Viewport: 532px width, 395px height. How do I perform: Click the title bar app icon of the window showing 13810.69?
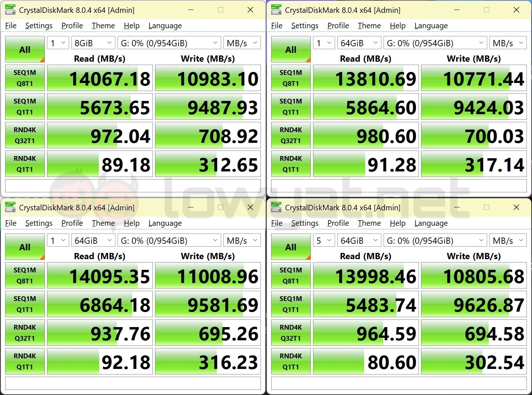pyautogui.click(x=276, y=10)
